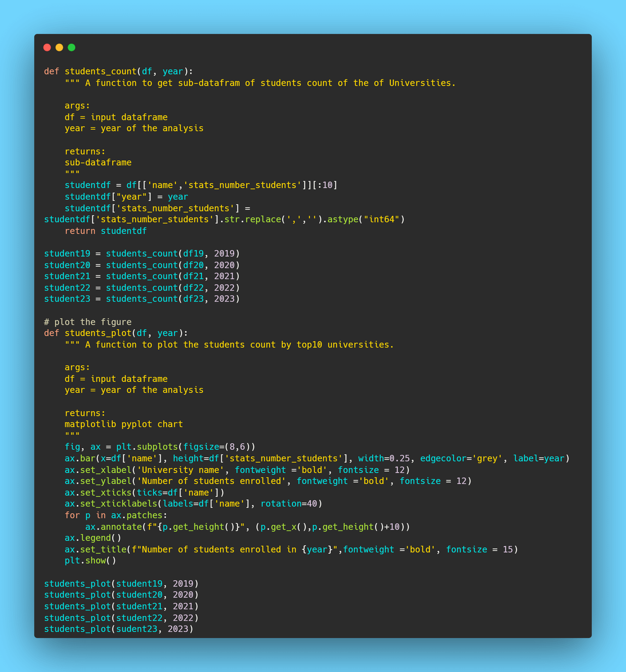Click the red close window button

47,47
